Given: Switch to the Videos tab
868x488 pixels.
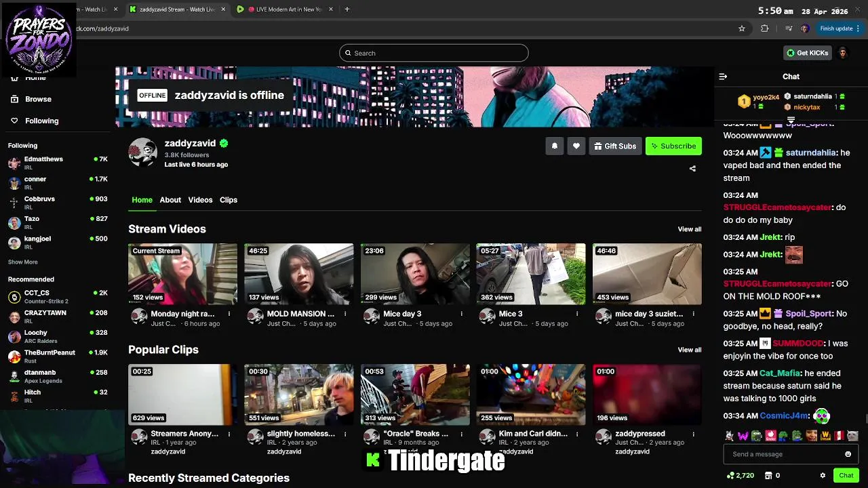Looking at the screenshot, I should (x=200, y=200).
